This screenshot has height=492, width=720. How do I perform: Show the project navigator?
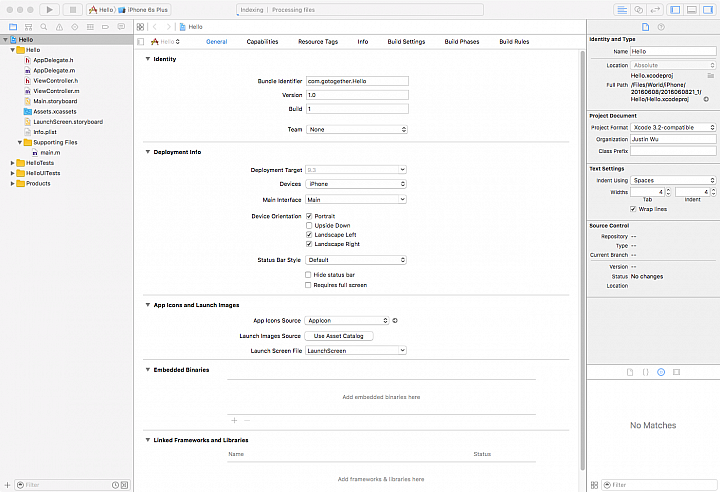(x=13, y=27)
